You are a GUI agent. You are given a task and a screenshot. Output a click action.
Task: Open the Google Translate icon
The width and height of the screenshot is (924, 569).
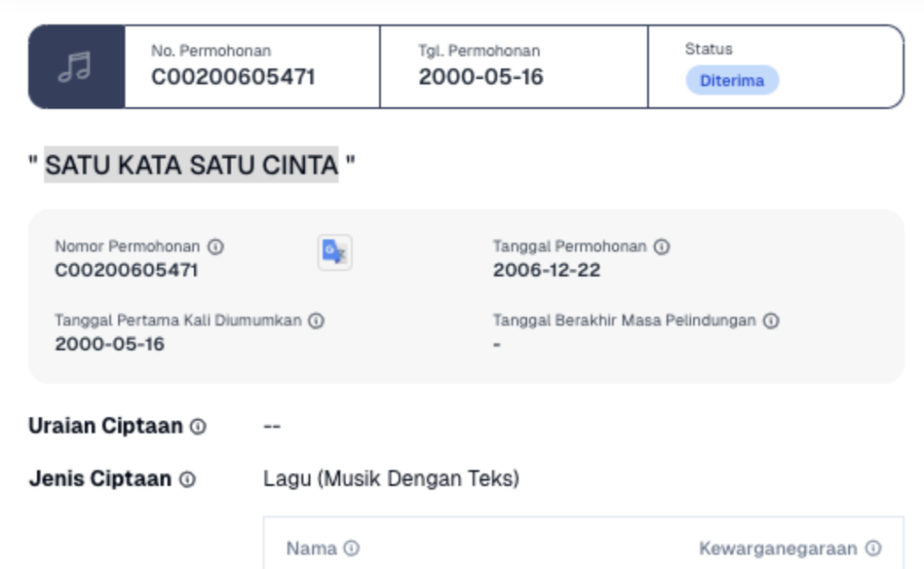pyautogui.click(x=335, y=252)
